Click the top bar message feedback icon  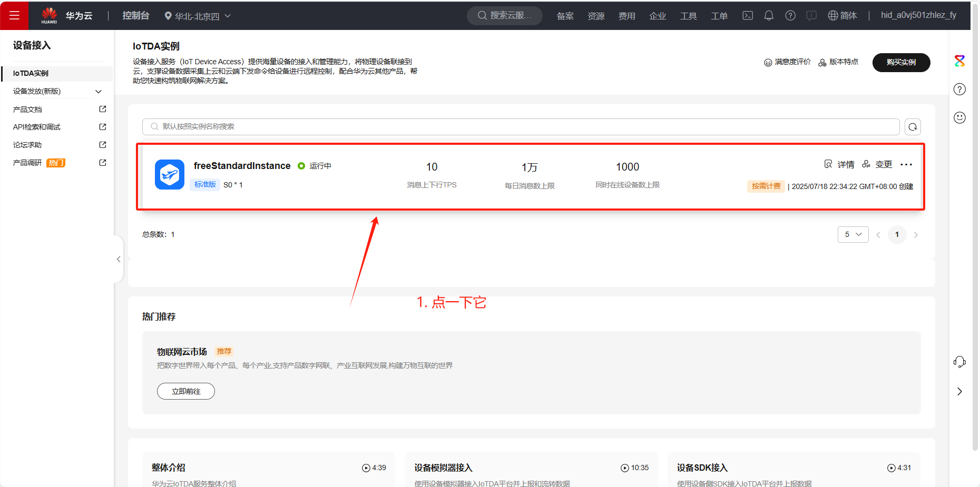[x=811, y=16]
